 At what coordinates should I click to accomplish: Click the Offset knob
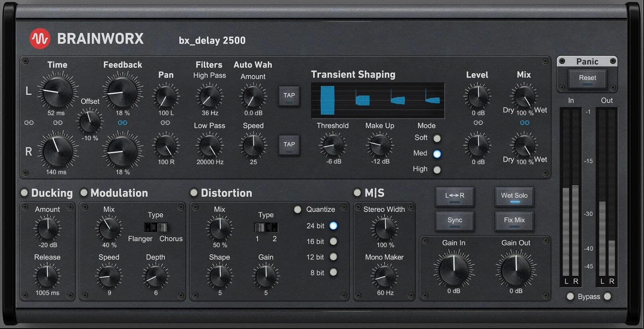tap(90, 122)
